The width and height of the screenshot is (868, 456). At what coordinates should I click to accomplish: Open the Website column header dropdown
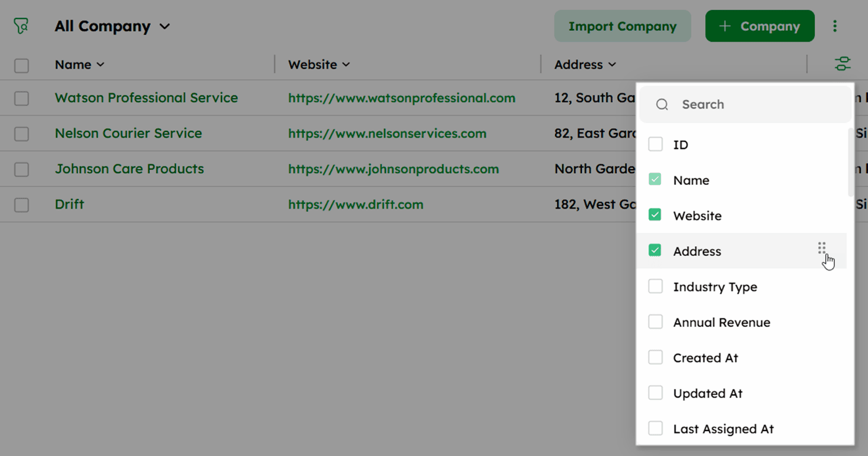tap(346, 64)
